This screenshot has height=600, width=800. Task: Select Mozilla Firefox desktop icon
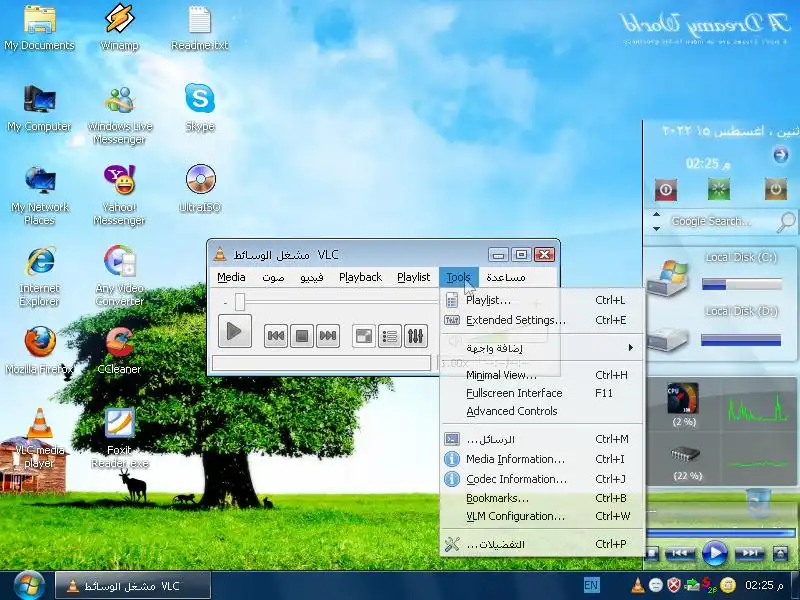(x=39, y=351)
